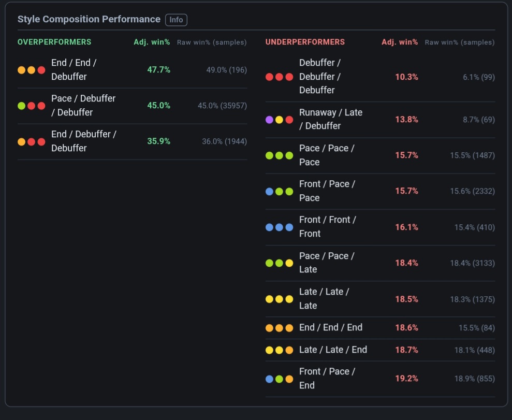The image size is (512, 420).
Task: Click the 49.0% (196) raw win value
Action: [x=227, y=70]
